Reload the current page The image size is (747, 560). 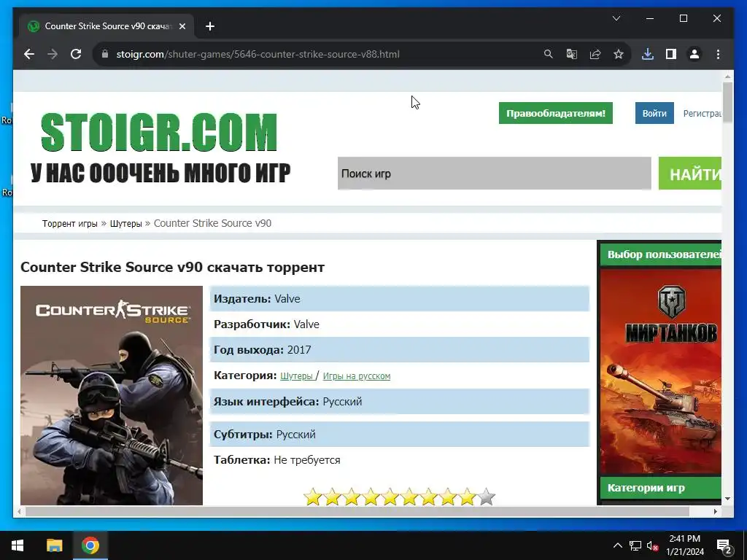point(76,54)
